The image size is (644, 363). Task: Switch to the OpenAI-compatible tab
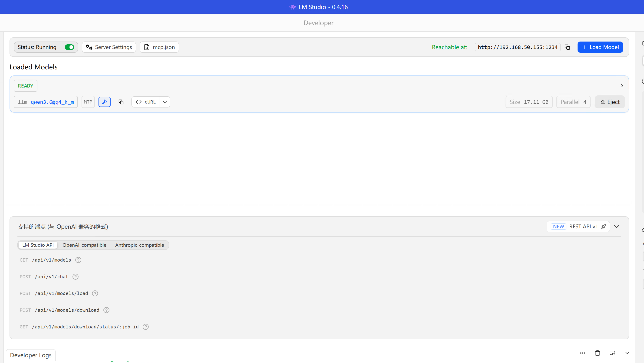[85, 245]
